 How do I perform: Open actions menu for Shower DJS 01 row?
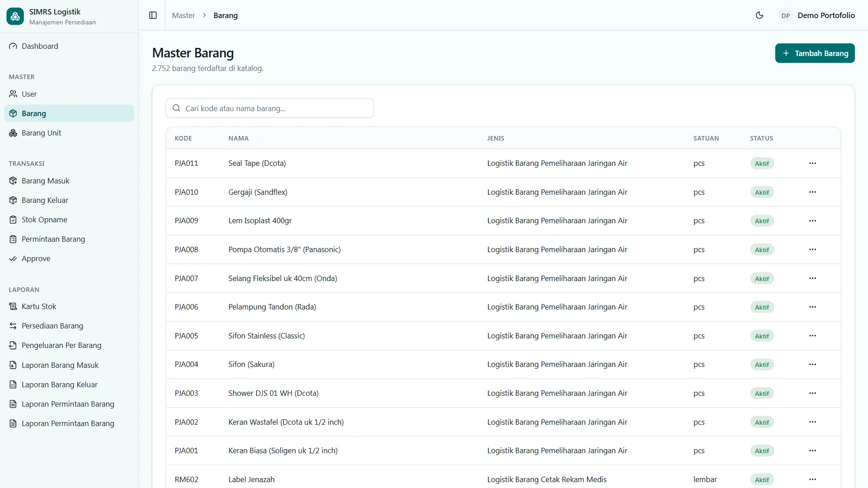(812, 393)
